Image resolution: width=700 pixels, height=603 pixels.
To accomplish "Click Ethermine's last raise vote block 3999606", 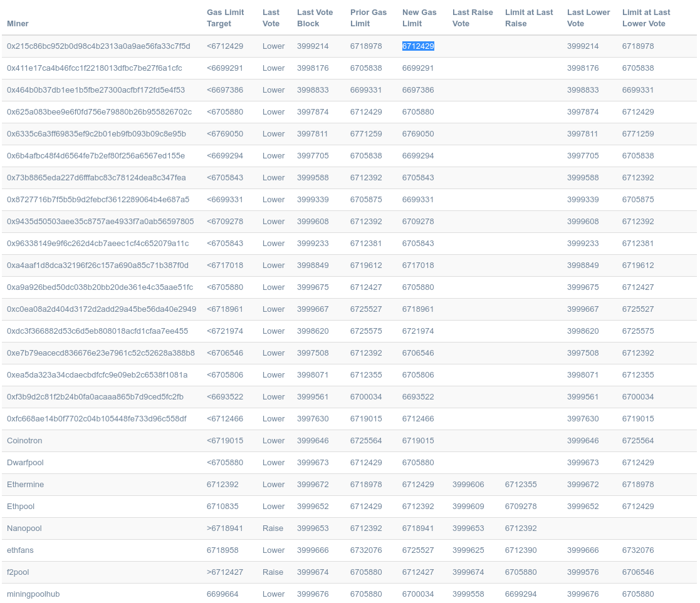I will pyautogui.click(x=468, y=484).
